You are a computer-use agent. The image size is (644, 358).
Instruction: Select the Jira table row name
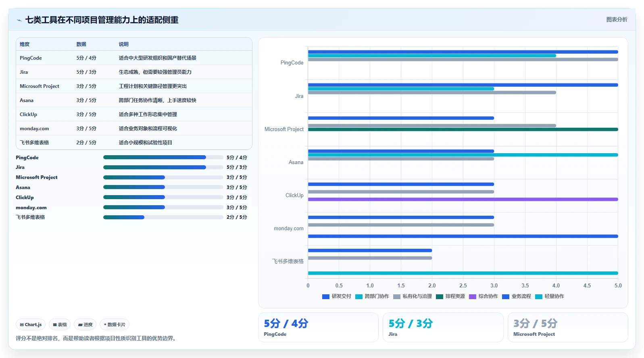click(x=24, y=72)
